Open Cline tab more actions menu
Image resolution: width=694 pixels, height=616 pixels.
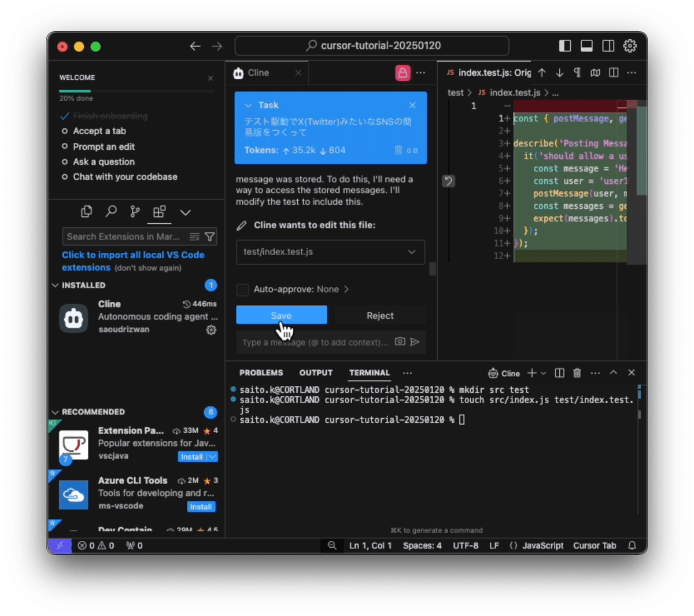point(420,73)
